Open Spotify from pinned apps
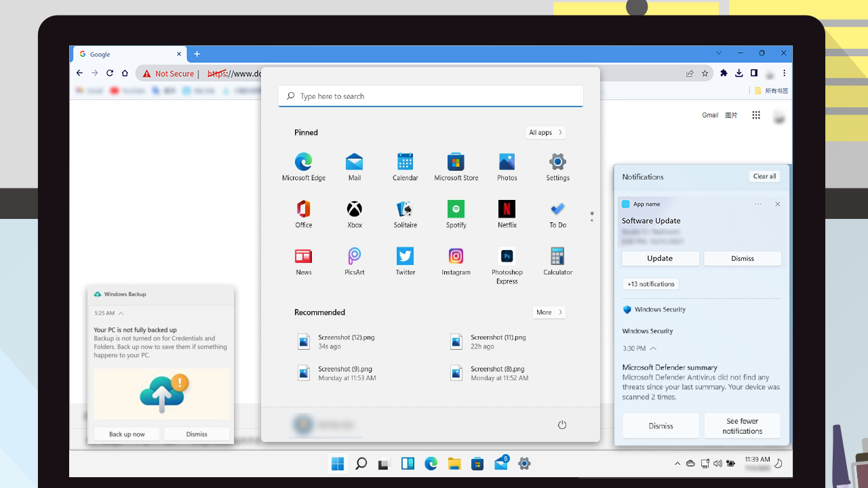 pos(456,214)
